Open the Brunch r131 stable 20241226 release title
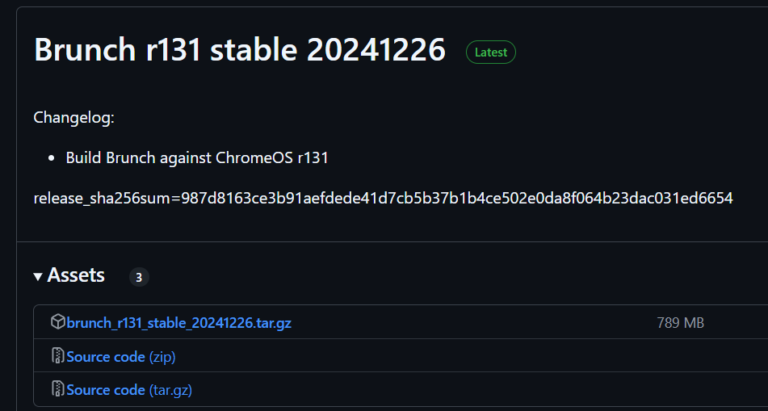This screenshot has width=768, height=411. click(239, 51)
